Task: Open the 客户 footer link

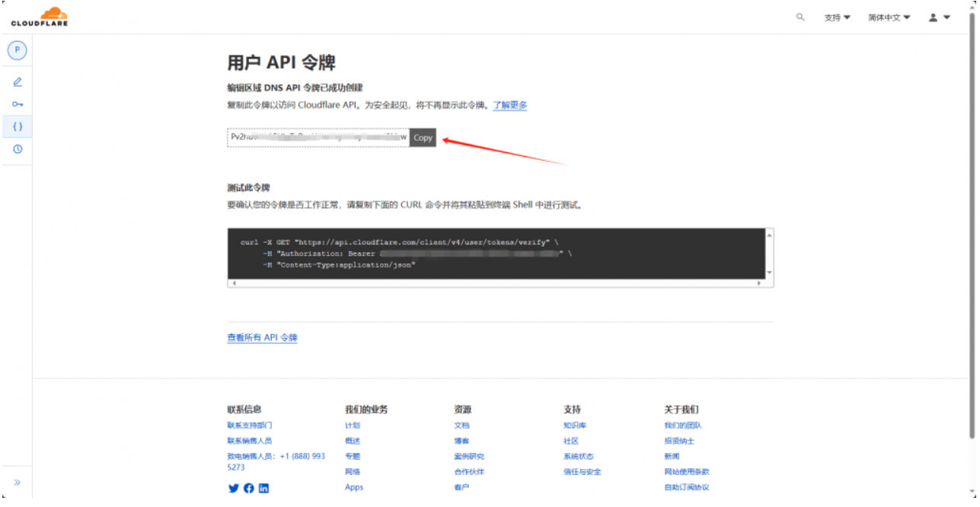Action: pyautogui.click(x=461, y=487)
